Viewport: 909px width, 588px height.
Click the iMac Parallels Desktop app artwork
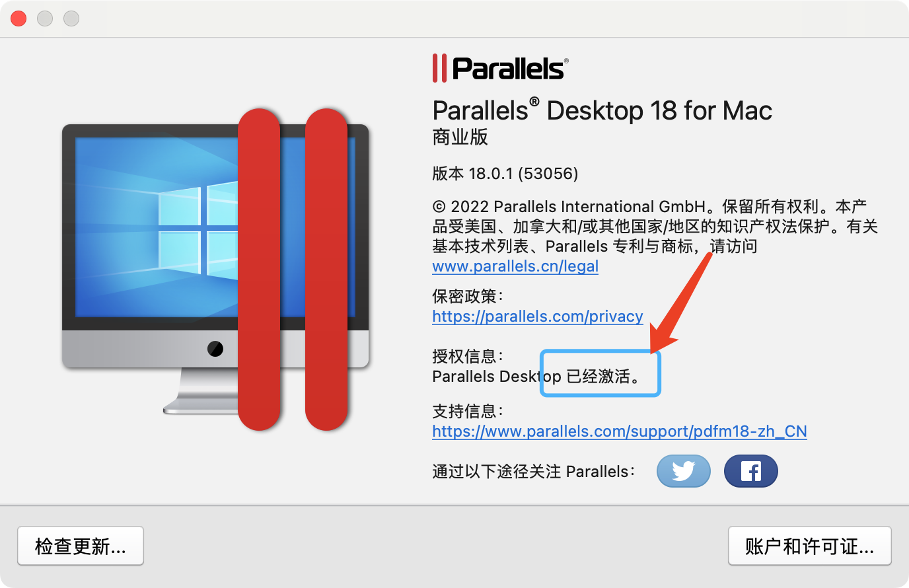click(x=215, y=270)
